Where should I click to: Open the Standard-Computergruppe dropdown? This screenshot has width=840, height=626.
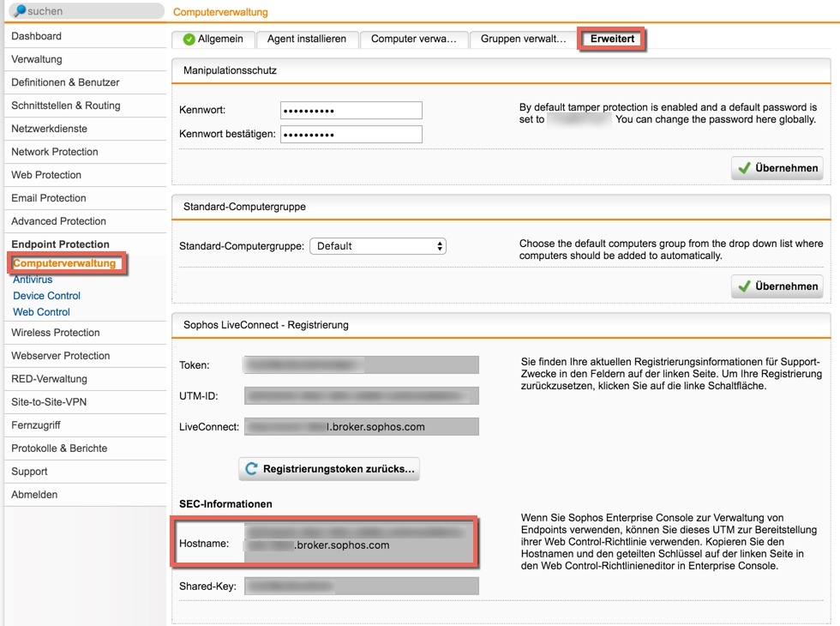coord(378,246)
